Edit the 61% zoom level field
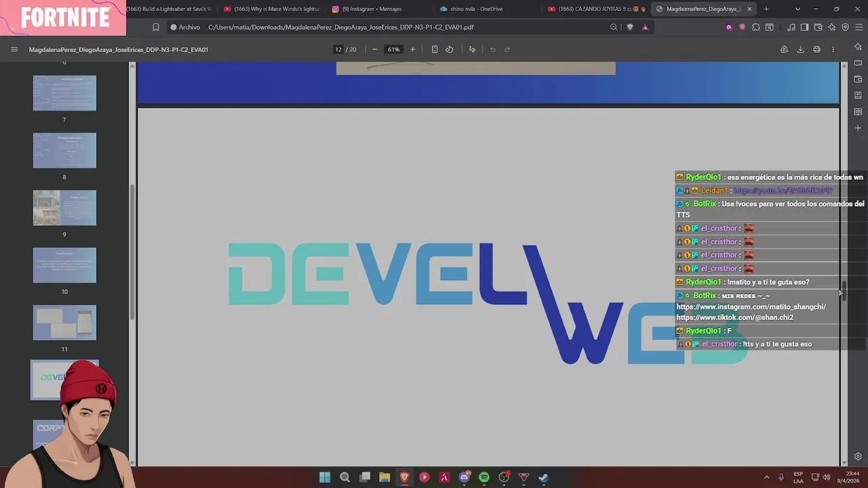 tap(393, 49)
